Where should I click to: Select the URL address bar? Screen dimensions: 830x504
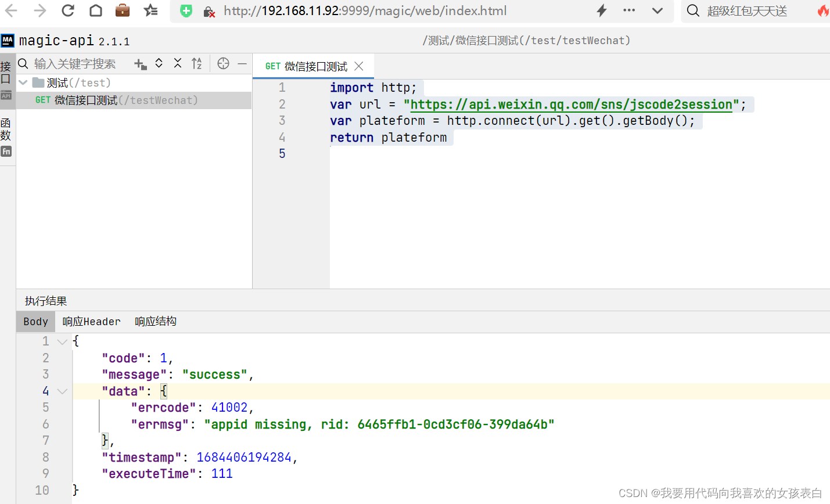[x=365, y=10]
